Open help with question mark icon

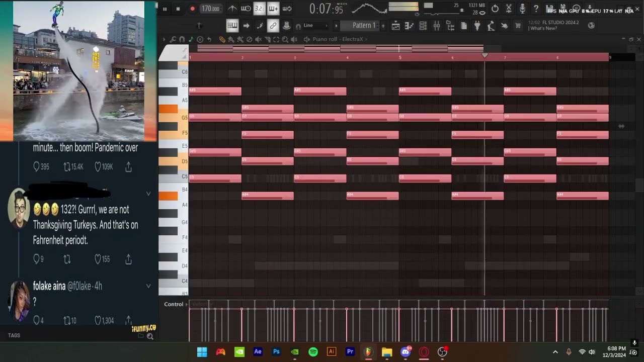(536, 9)
